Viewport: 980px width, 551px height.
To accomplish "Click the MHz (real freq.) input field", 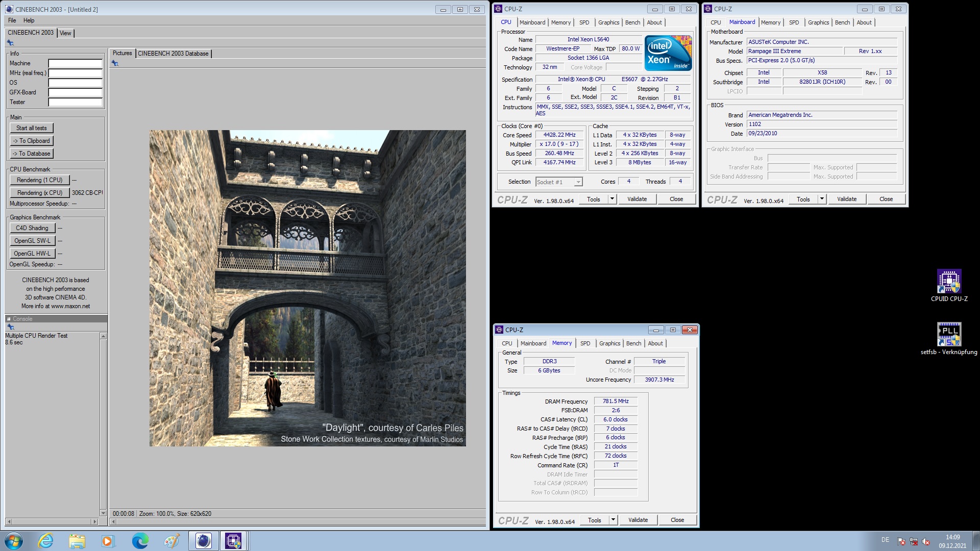I will [x=76, y=73].
